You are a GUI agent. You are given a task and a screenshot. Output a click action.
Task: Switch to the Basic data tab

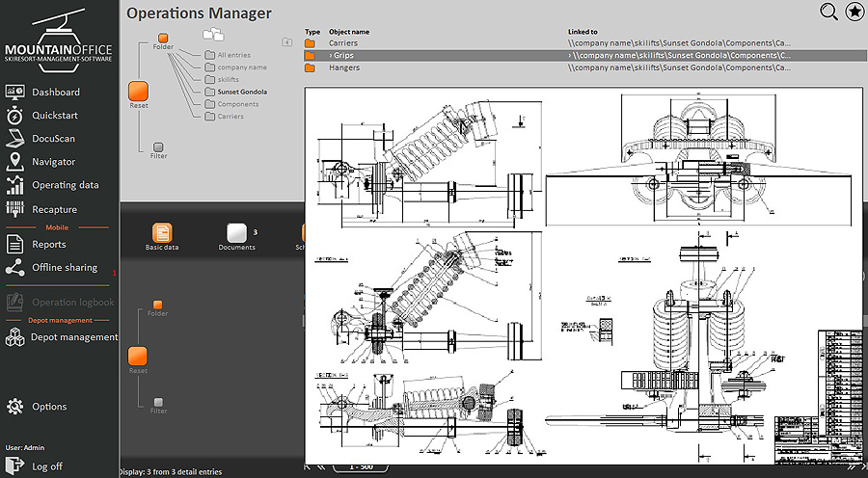162,234
